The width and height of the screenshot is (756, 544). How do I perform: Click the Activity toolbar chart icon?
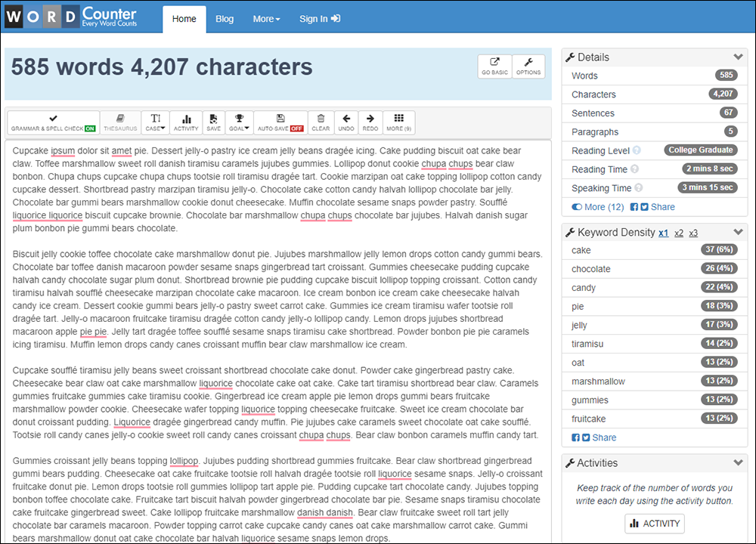point(186,122)
